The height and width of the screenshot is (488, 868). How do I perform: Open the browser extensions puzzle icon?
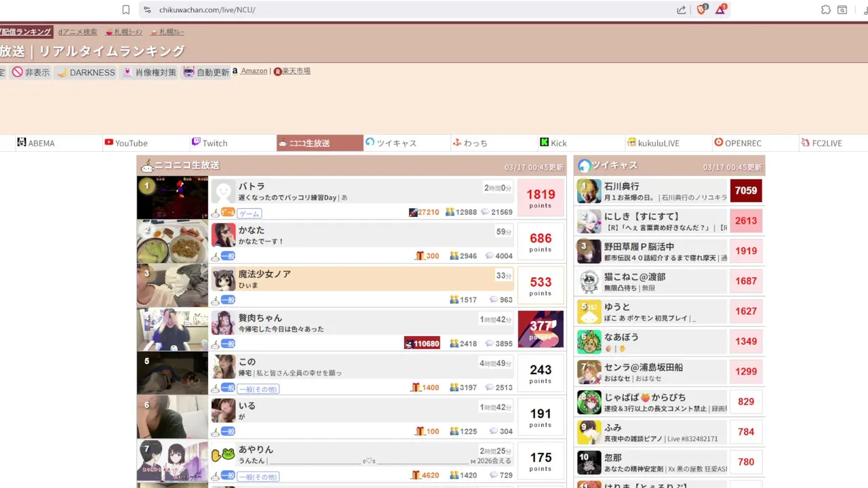(825, 9)
